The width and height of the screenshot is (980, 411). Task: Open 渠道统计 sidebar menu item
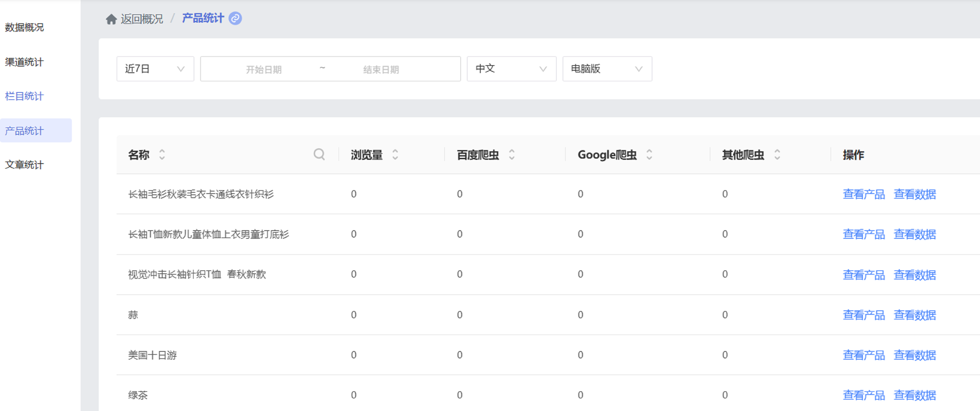(x=24, y=62)
